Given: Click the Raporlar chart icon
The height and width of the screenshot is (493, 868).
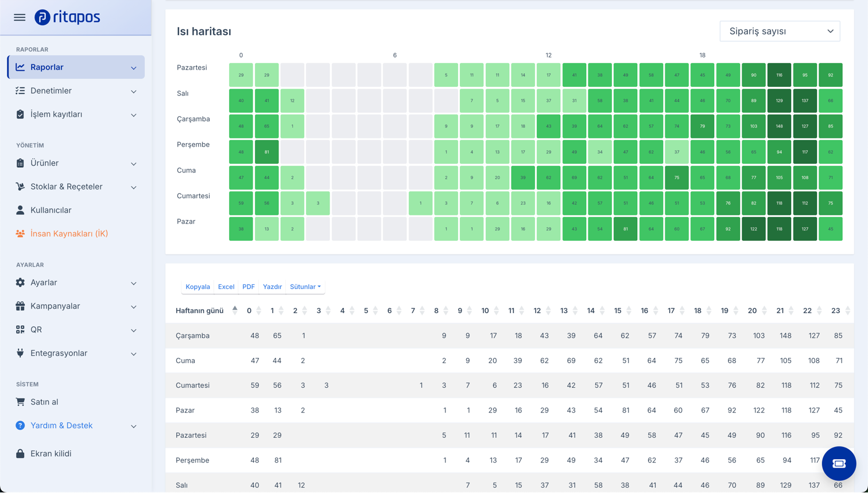Looking at the screenshot, I should point(20,67).
